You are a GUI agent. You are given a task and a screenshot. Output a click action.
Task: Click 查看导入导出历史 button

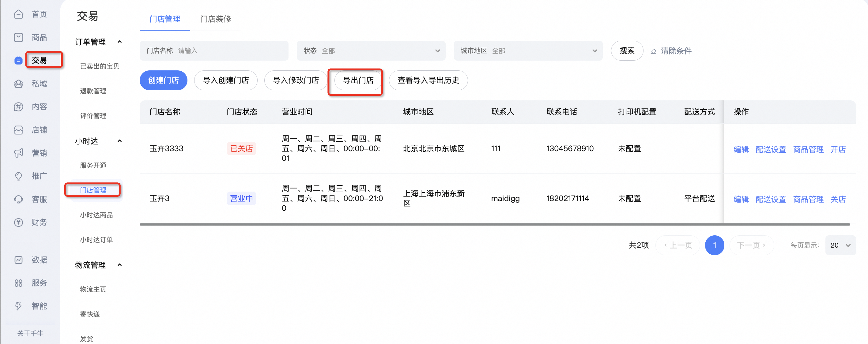[428, 80]
